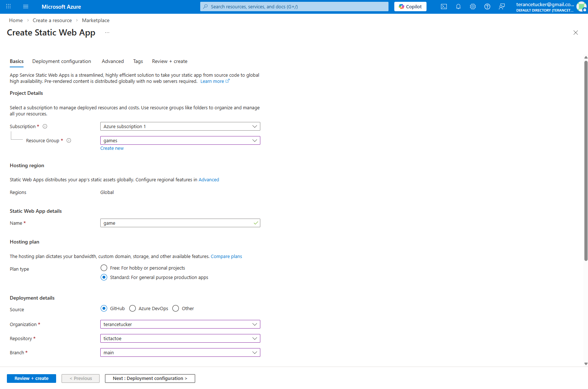Click the Previous button
The image size is (588, 389).
[x=80, y=379]
